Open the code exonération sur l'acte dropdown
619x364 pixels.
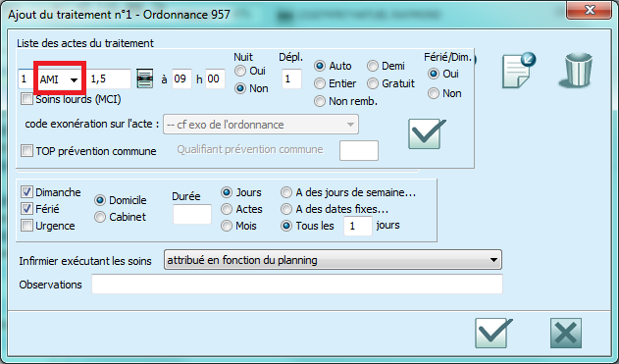261,125
